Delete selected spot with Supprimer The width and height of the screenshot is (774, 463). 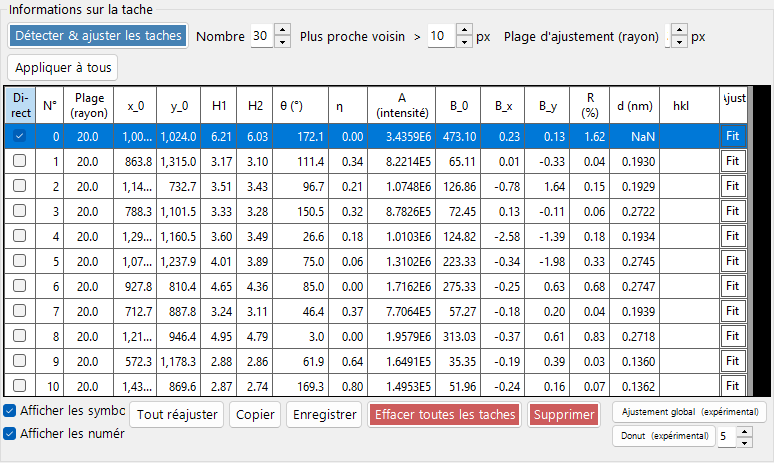(564, 415)
